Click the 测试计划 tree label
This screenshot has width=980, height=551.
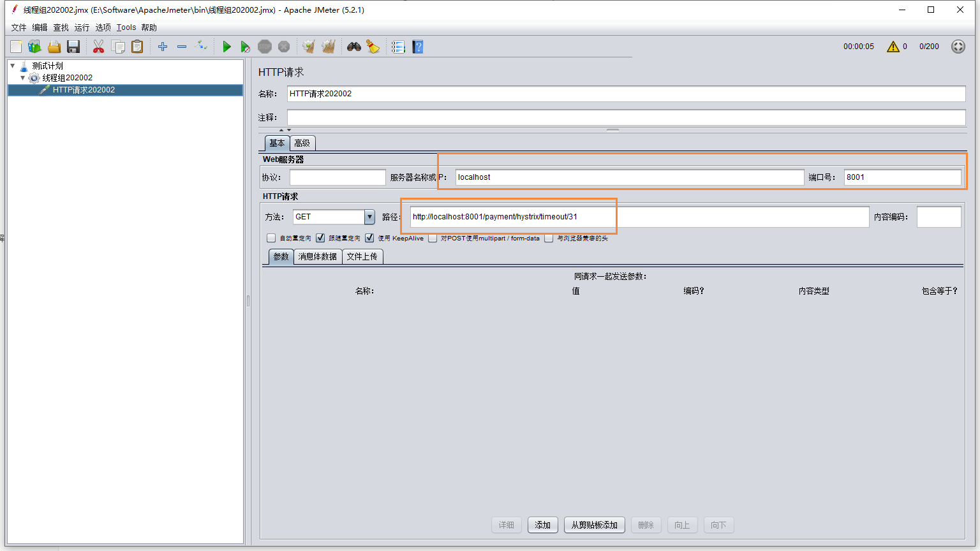48,66
